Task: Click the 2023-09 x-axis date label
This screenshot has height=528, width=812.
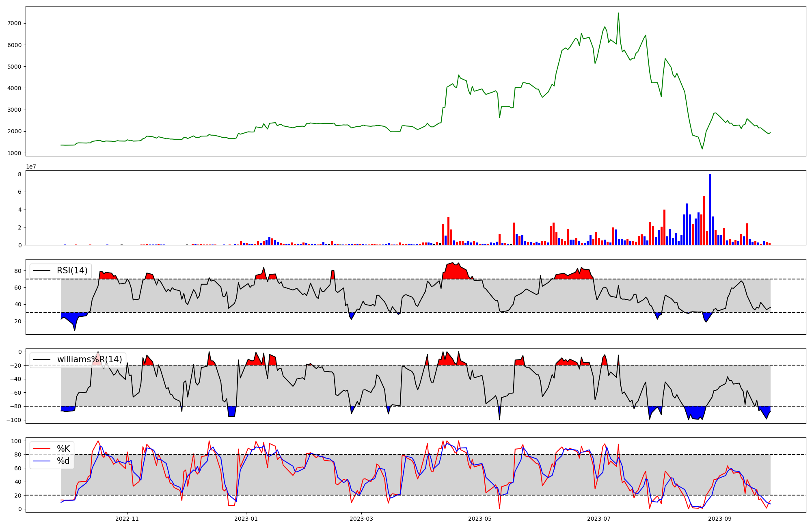Action: (x=720, y=519)
